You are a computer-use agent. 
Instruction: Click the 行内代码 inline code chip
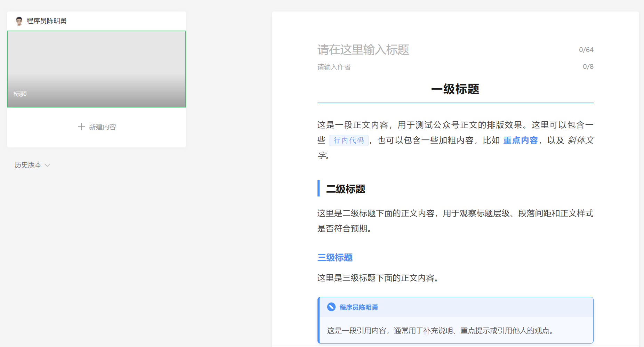348,140
